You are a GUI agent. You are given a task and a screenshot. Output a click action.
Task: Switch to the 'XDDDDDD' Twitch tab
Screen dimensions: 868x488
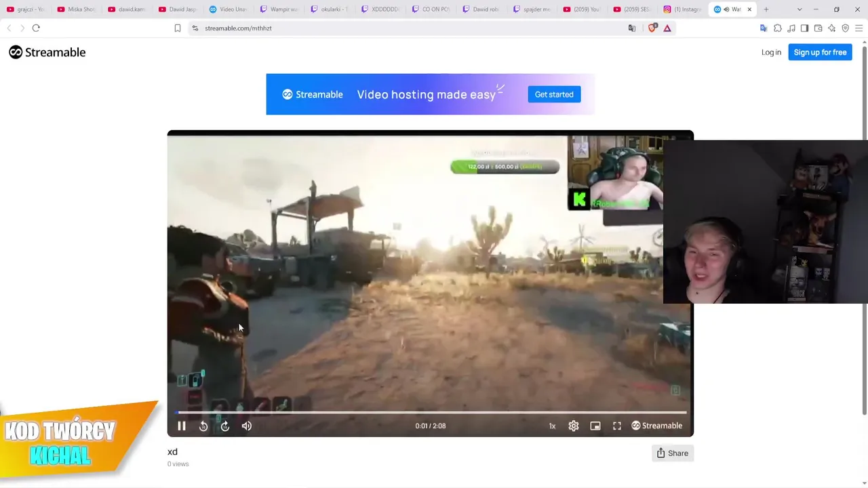point(381,9)
